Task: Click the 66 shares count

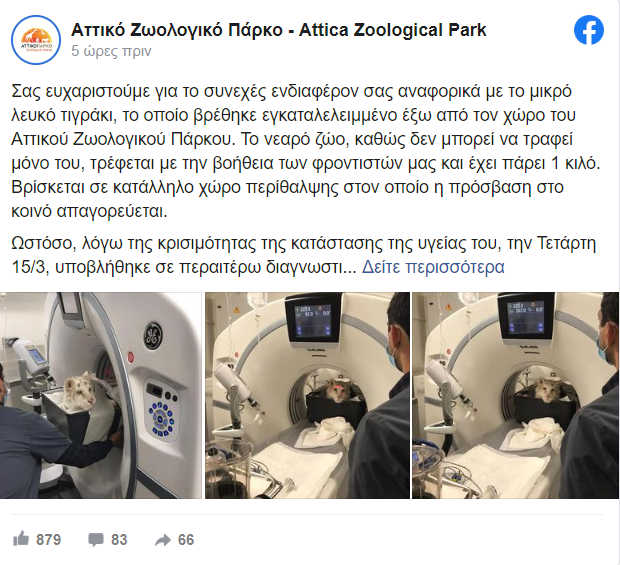Action: pyautogui.click(x=186, y=540)
